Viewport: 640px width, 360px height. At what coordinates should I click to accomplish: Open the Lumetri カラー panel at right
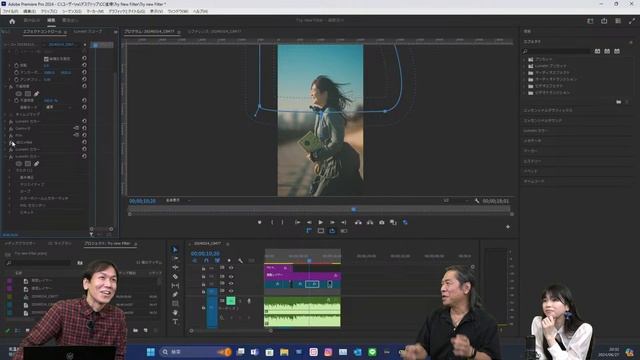click(x=536, y=131)
